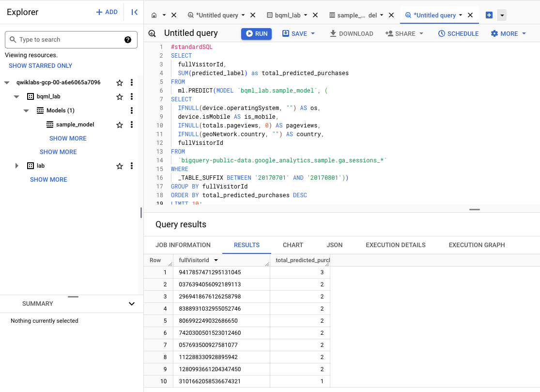Viewport: 540px width, 392px height.
Task: Star the sample_model model
Action: pyautogui.click(x=120, y=125)
